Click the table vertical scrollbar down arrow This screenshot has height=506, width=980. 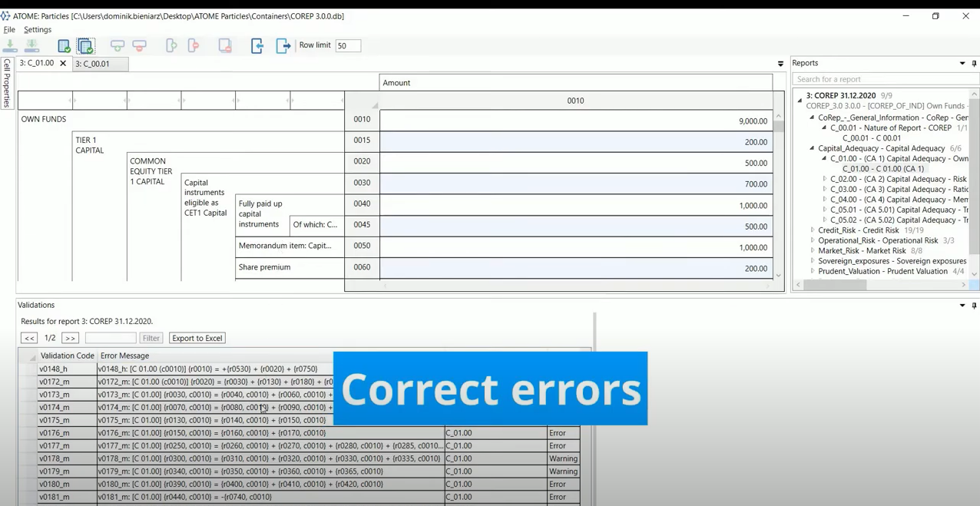[x=778, y=276]
